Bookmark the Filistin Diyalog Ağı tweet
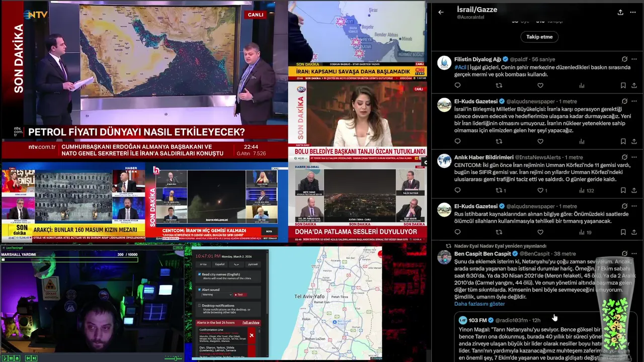This screenshot has height=362, width=644. point(623,85)
